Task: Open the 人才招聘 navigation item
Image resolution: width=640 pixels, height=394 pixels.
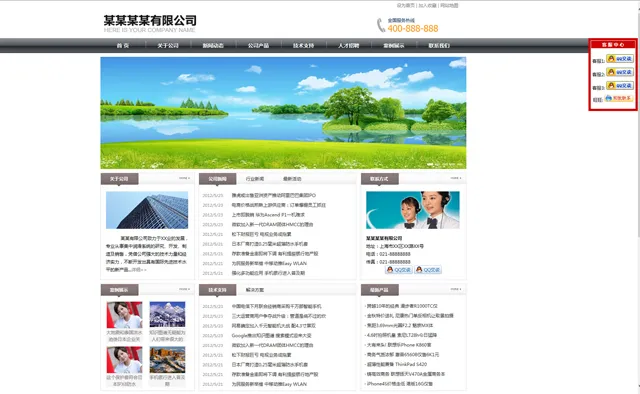Action: coord(349,45)
